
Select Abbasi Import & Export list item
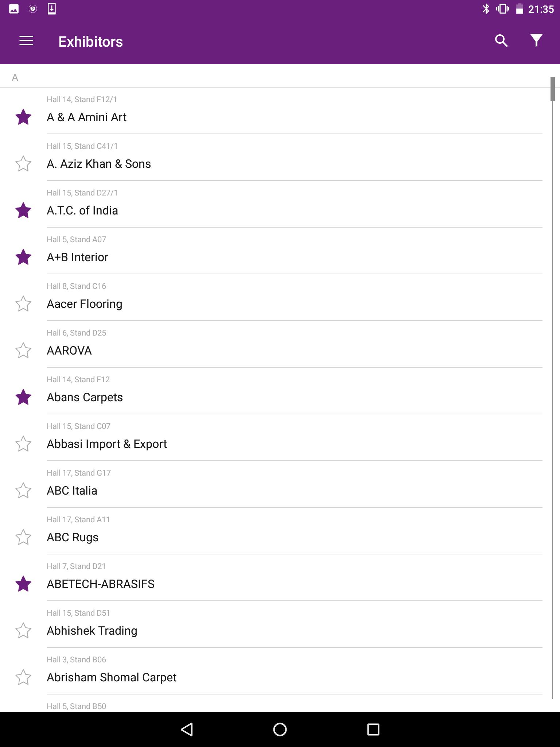pyautogui.click(x=280, y=438)
